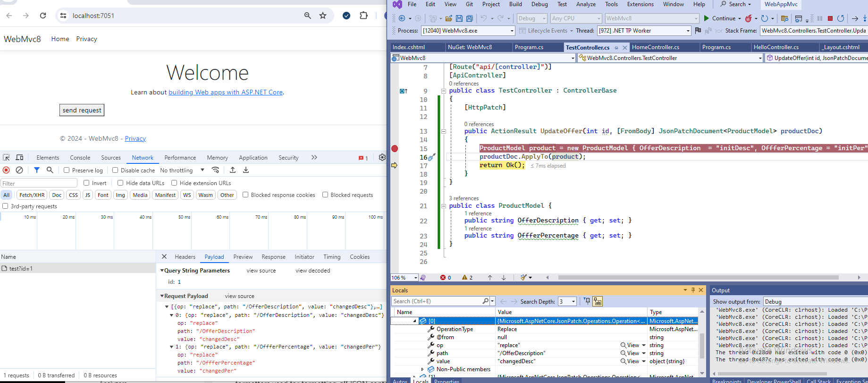Open the Headers tab in DevTools
The image size is (868, 383).
185,257
